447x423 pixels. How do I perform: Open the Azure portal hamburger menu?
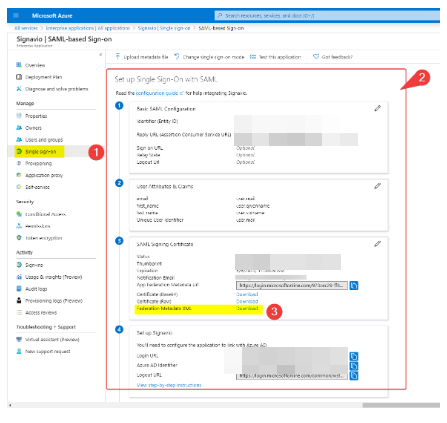(x=16, y=16)
